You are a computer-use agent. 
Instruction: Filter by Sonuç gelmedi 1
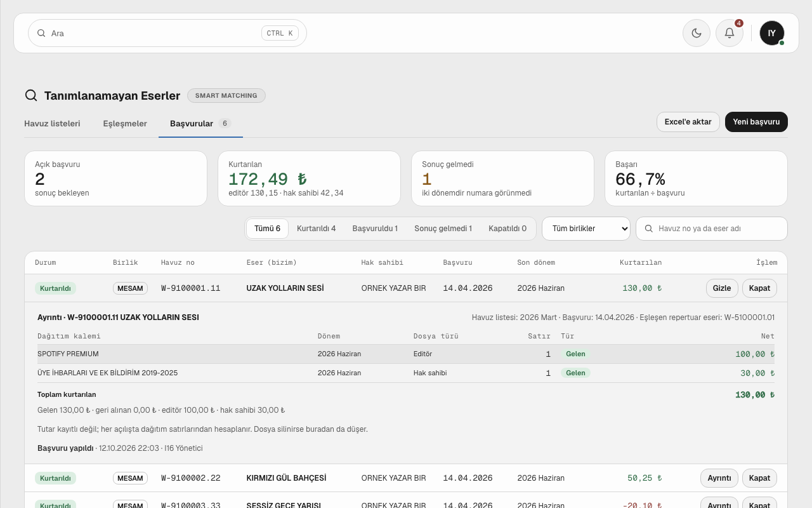[x=443, y=229]
